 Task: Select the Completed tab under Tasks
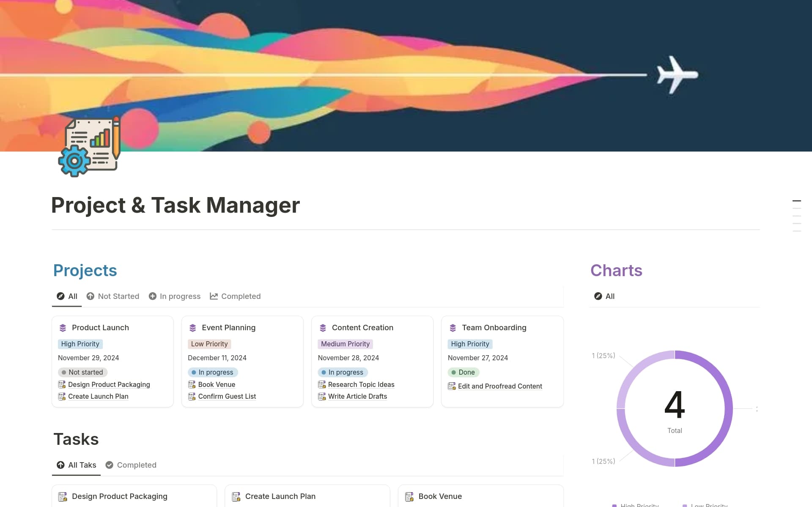point(131,465)
